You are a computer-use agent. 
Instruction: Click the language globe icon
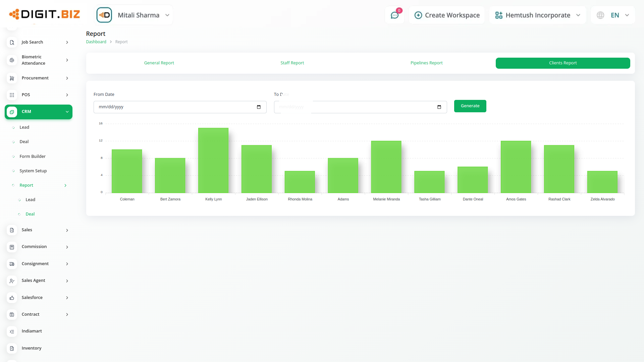(x=600, y=15)
